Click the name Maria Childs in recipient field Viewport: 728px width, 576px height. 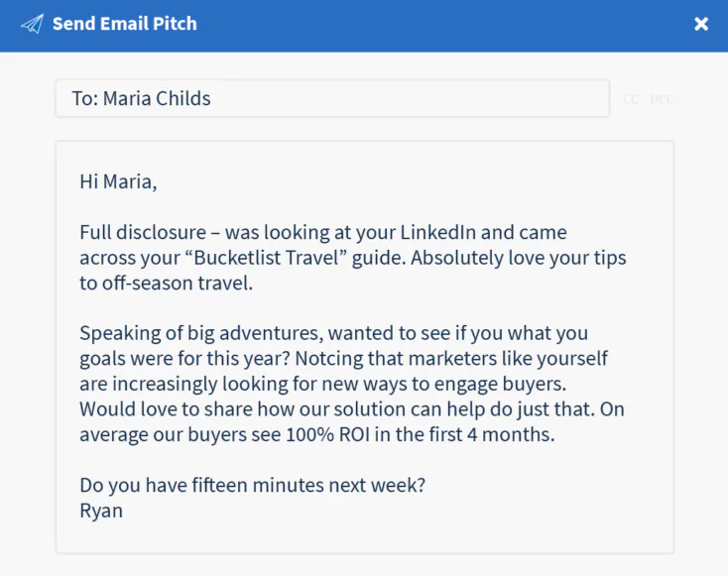[157, 99]
